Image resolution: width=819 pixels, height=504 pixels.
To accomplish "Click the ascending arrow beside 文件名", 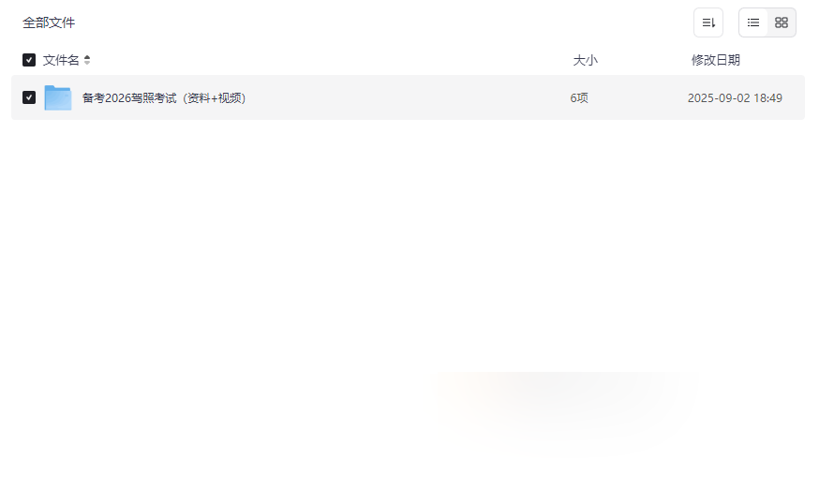I will click(87, 57).
